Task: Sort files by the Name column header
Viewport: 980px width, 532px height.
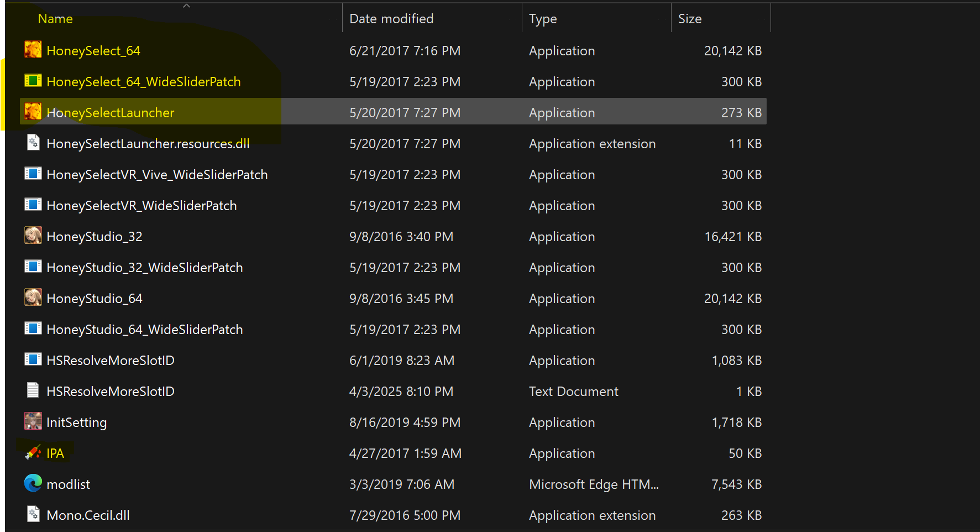Action: [55, 19]
